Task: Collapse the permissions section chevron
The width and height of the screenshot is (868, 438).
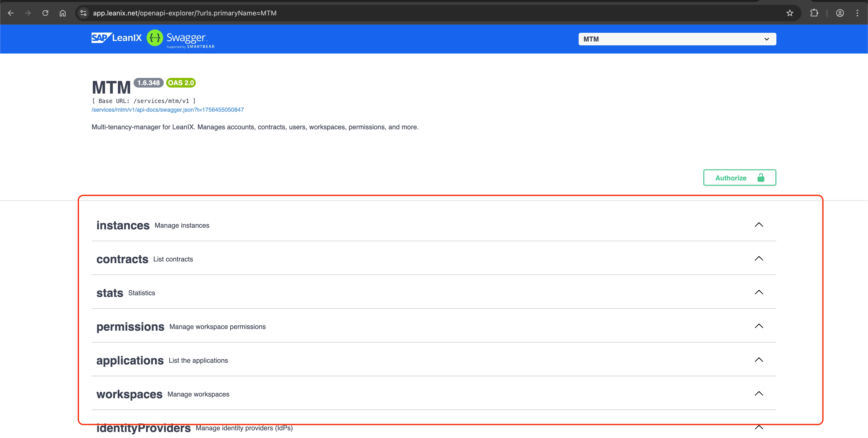Action: [759, 326]
